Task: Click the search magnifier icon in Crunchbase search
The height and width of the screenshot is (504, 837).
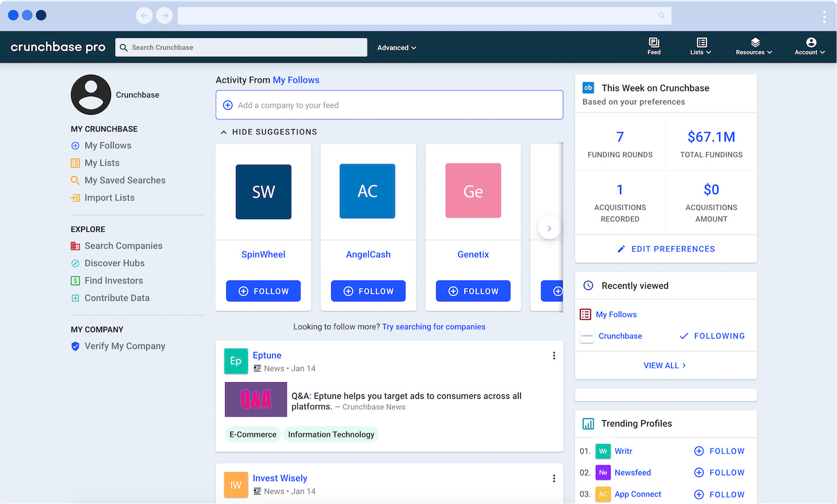Action: pos(123,48)
